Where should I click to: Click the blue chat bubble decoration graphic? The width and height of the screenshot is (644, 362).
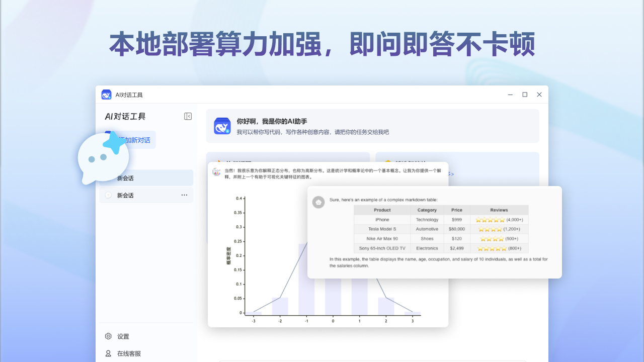click(102, 157)
